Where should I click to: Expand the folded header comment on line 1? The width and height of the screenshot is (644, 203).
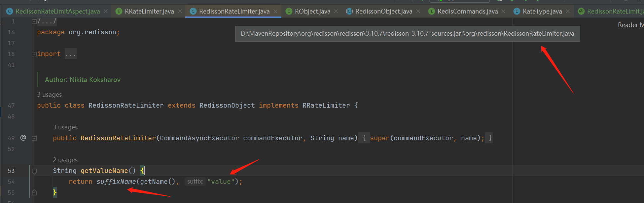(34, 21)
